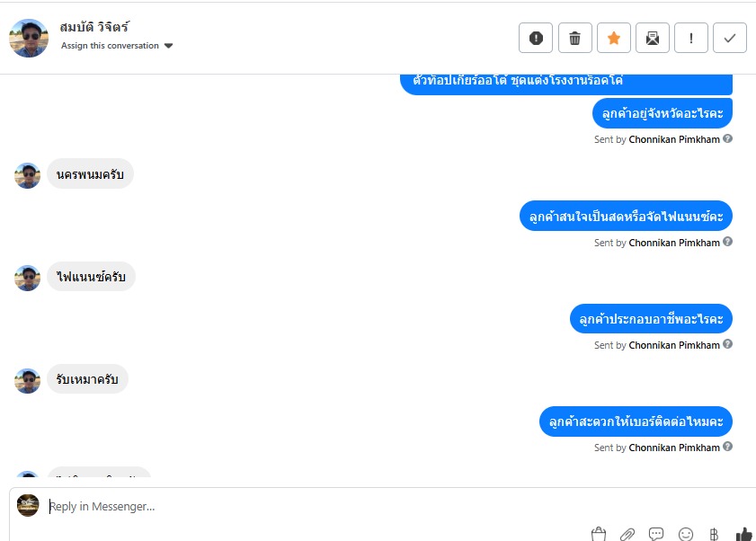The height and width of the screenshot is (541, 756).
Task: Mark conversation as unread with envelope icon
Action: point(653,38)
